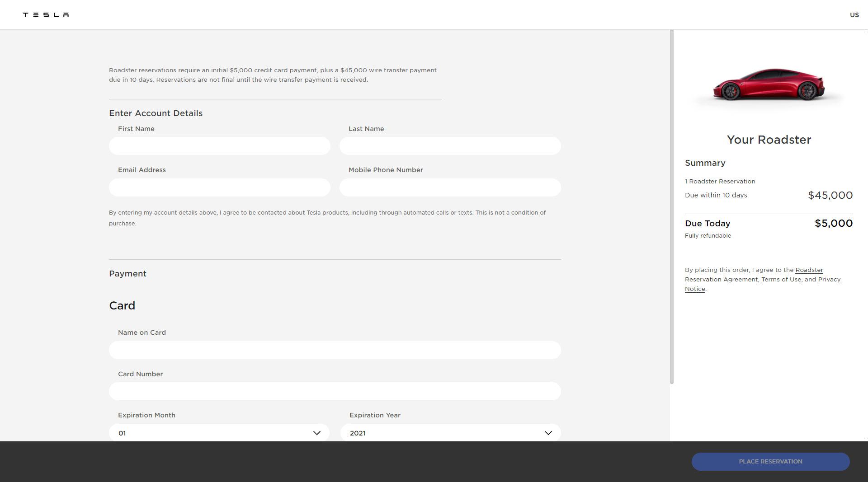This screenshot has height=482, width=868.
Task: Select the Mobile Phone Number field
Action: pos(450,187)
